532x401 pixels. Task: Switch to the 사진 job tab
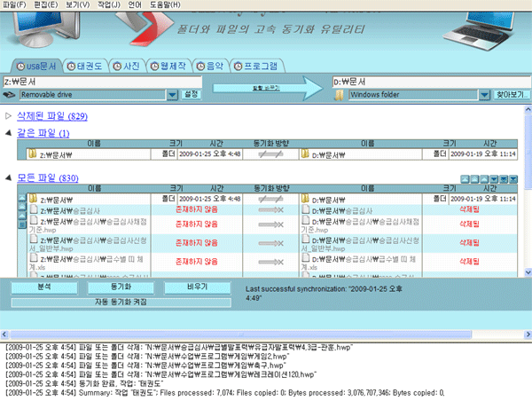127,66
